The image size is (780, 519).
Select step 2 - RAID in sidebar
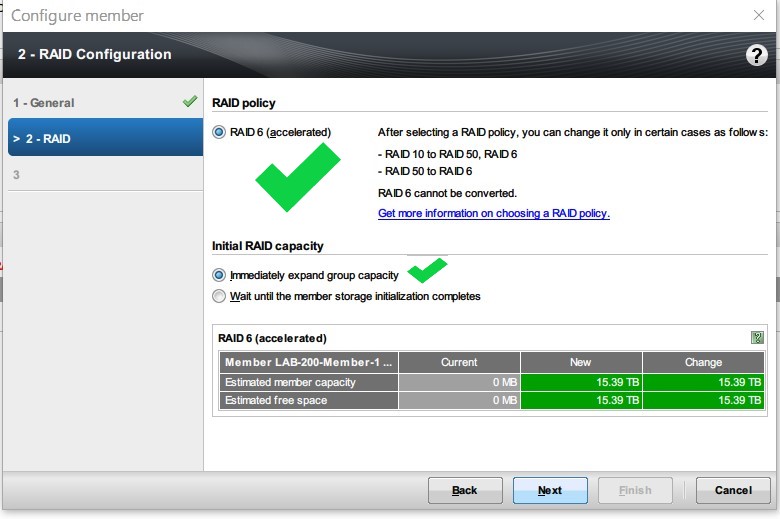[105, 138]
